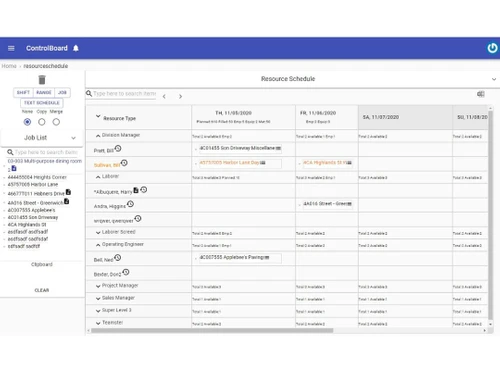Open history clock icon for Andra, Higgins
Screen dimensions: 500x375
130,204
